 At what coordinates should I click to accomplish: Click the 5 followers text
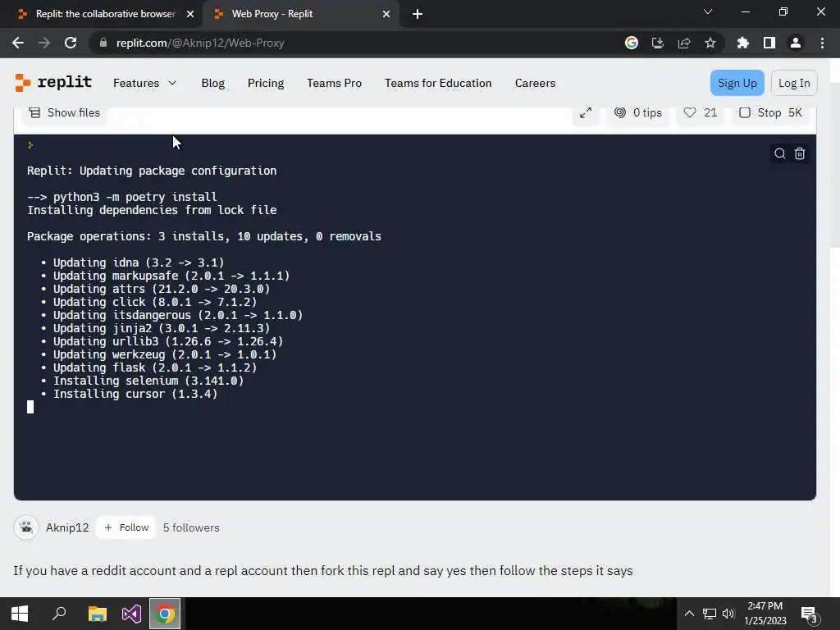click(x=191, y=527)
